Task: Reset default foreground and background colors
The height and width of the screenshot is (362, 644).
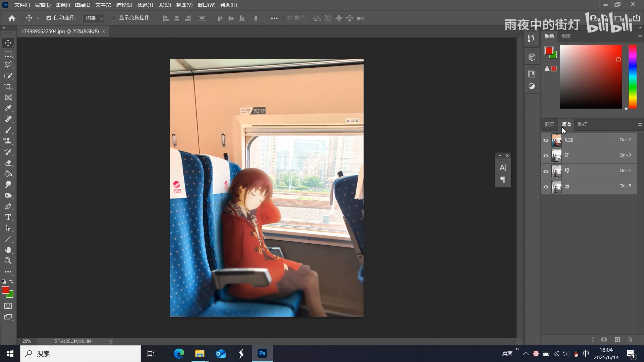Action: point(4,282)
